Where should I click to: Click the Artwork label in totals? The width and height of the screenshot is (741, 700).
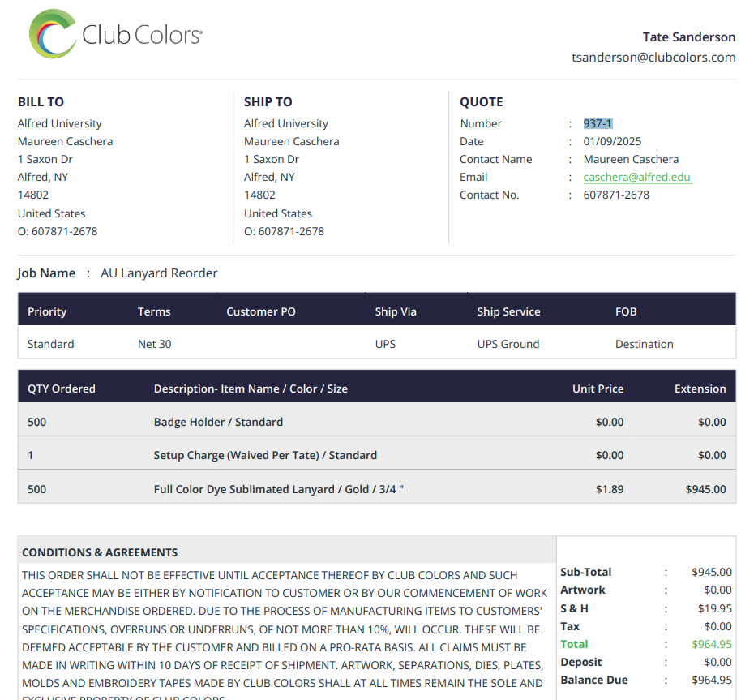tap(583, 590)
